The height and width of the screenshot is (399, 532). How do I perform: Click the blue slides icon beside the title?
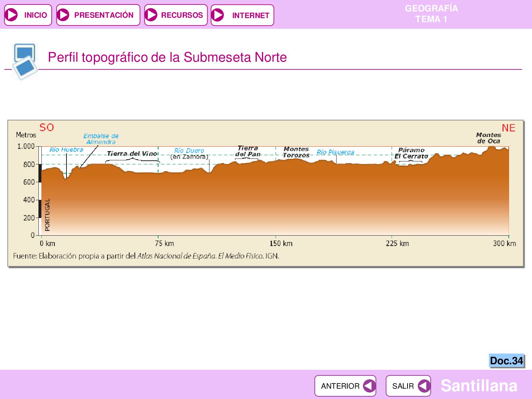click(x=25, y=61)
